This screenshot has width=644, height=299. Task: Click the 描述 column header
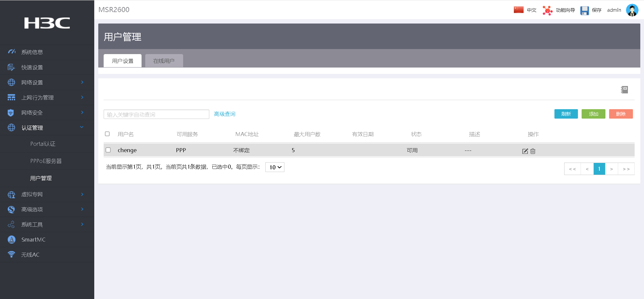tap(475, 134)
